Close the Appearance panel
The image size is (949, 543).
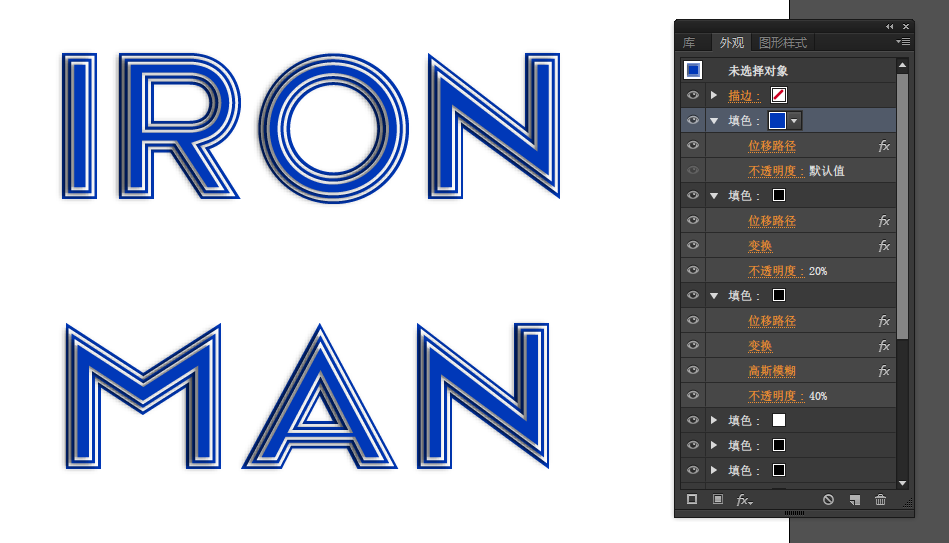click(x=906, y=27)
